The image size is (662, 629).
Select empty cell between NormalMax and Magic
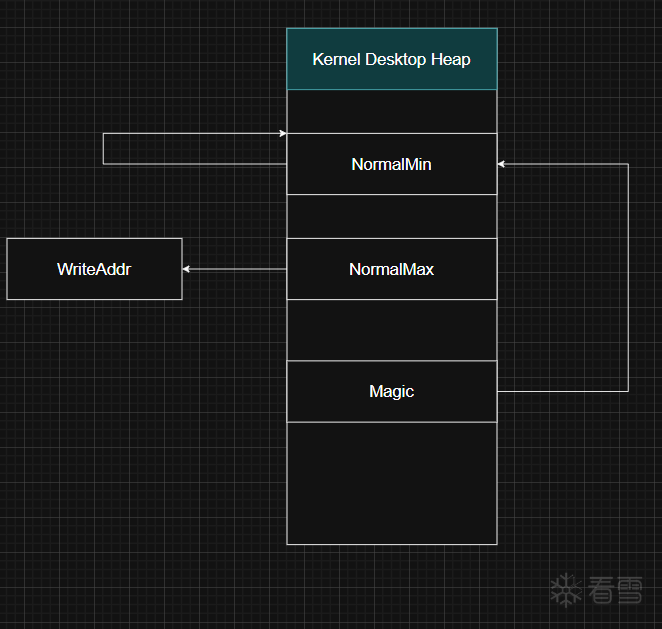[x=391, y=330]
